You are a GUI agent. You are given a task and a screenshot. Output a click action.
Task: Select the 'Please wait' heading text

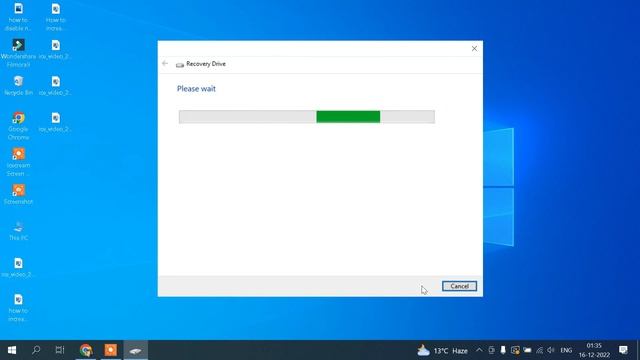196,89
